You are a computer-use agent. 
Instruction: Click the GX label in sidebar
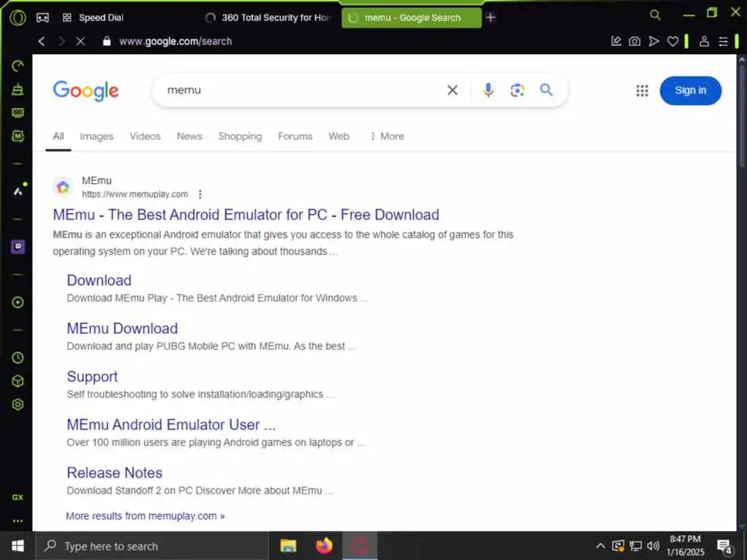(x=18, y=497)
